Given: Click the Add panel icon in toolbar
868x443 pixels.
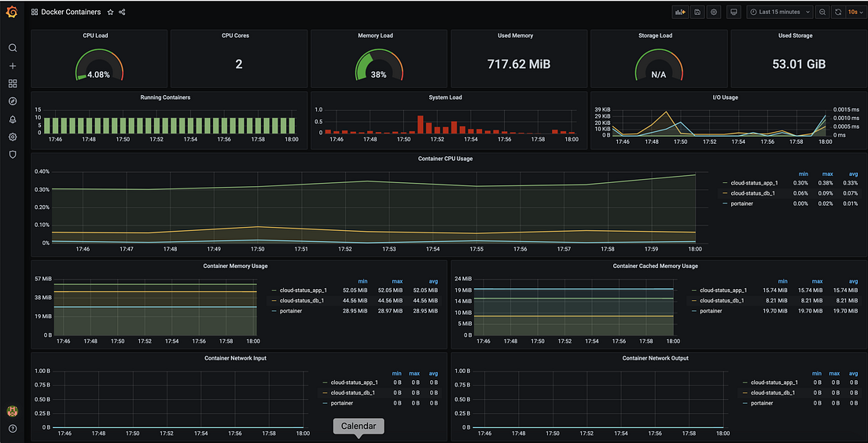Looking at the screenshot, I should pos(679,12).
